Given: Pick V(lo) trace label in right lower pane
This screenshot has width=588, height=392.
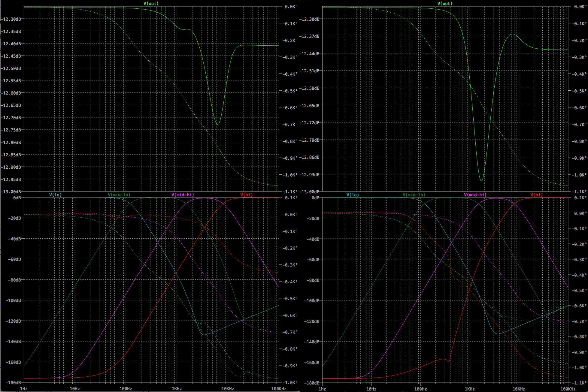Looking at the screenshot, I should [353, 195].
